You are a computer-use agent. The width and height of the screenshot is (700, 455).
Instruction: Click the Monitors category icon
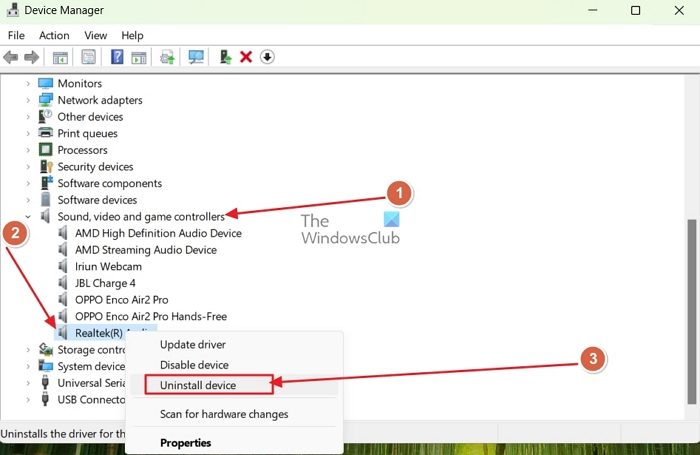[x=46, y=83]
